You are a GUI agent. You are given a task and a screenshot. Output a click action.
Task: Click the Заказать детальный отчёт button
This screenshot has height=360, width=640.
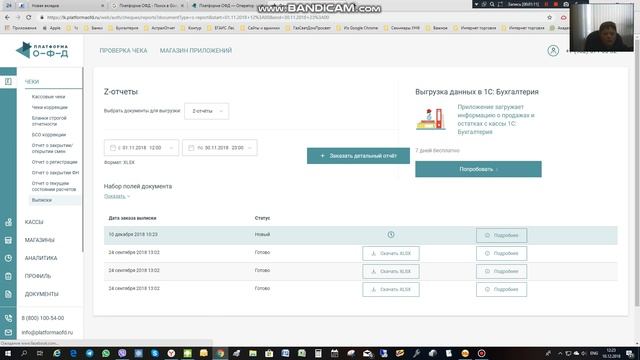click(358, 156)
